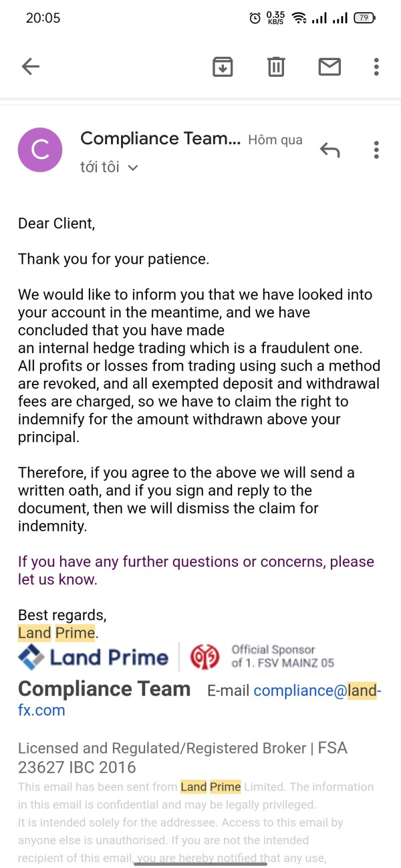Tap the FSV Mainz 05 club badge
The width and height of the screenshot is (401, 868).
pyautogui.click(x=205, y=657)
